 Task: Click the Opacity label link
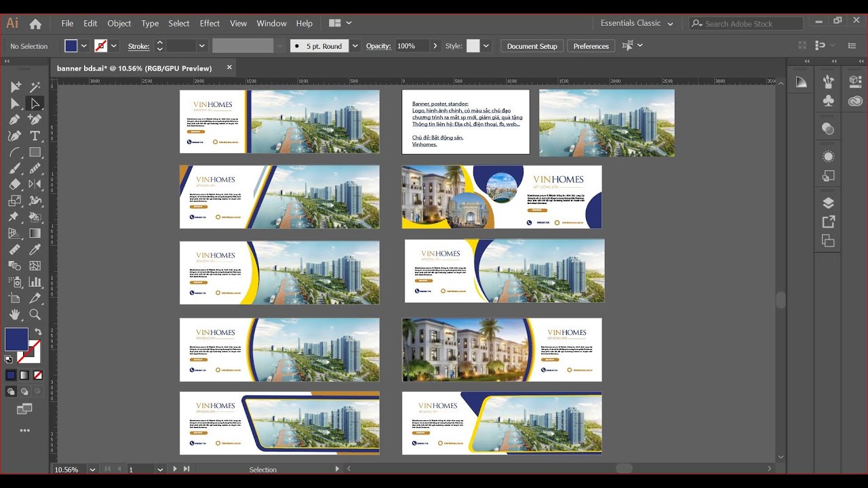coord(378,46)
